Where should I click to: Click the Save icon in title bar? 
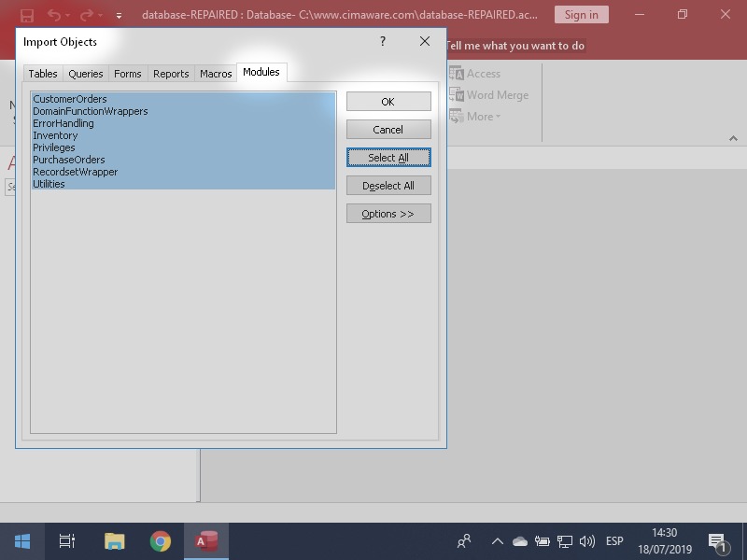27,15
